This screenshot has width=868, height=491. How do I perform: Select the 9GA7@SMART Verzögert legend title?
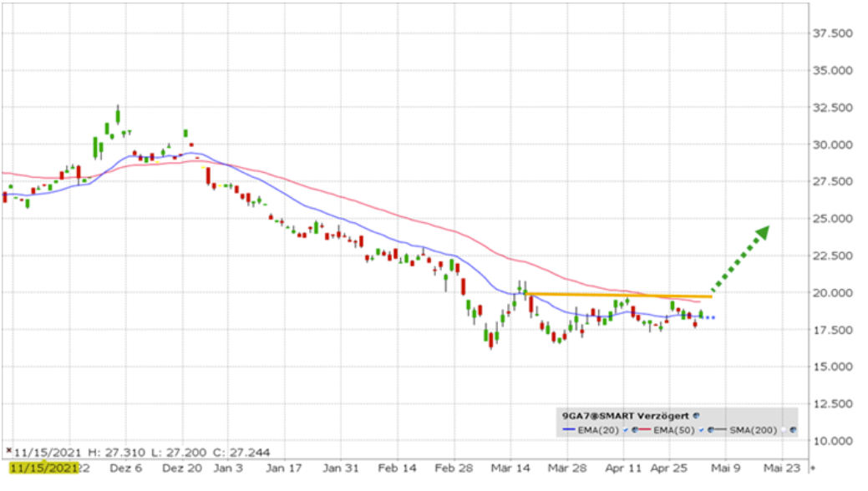(x=626, y=416)
